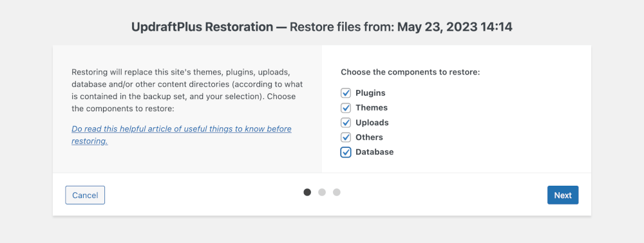Select the first step indicator dot
The image size is (644, 243).
coord(307,192)
